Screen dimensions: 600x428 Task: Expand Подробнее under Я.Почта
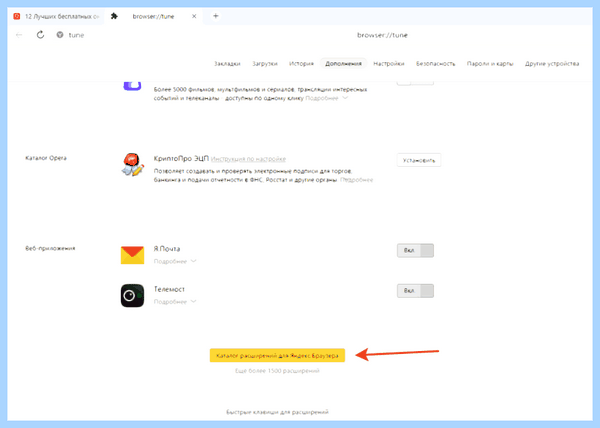click(x=175, y=261)
